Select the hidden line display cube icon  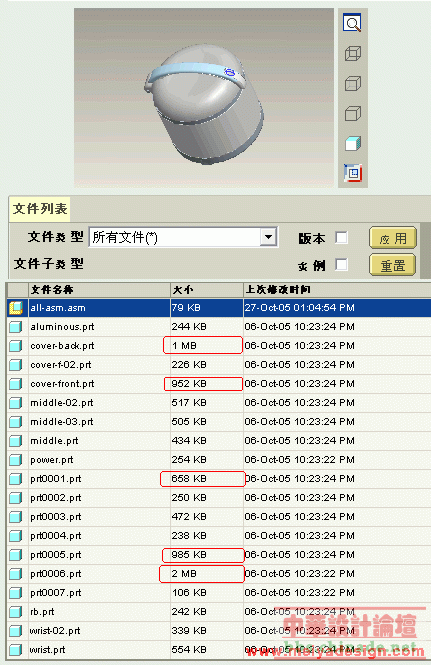[353, 84]
